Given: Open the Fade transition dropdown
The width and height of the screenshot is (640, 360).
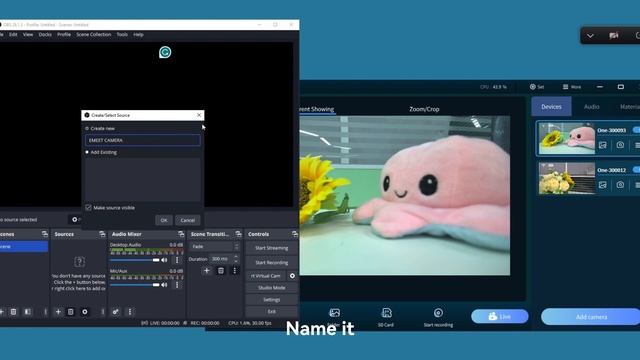Looking at the screenshot, I should (x=215, y=247).
